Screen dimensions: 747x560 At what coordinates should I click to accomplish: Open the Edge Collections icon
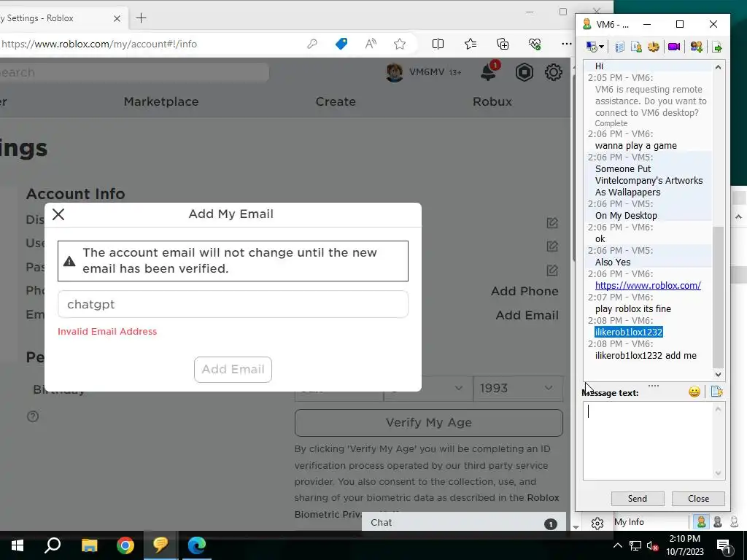503,44
